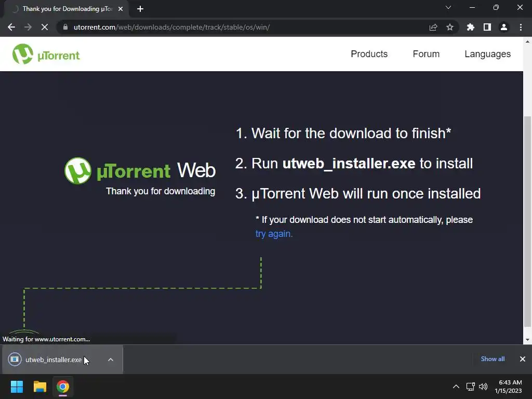View site security lock info
This screenshot has height=399, width=532.
(x=65, y=27)
